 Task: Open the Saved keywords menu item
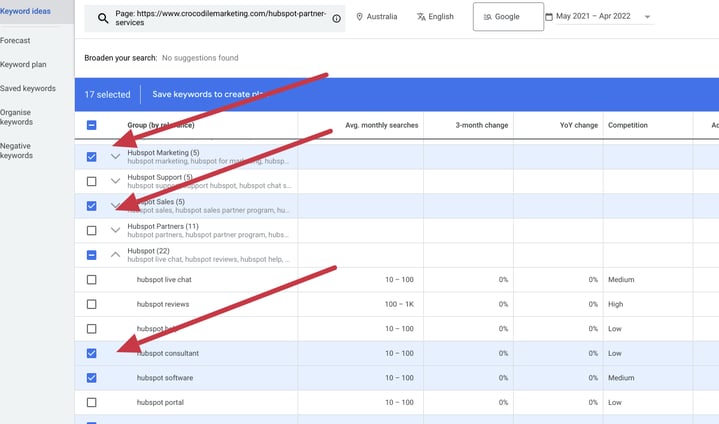coord(28,88)
